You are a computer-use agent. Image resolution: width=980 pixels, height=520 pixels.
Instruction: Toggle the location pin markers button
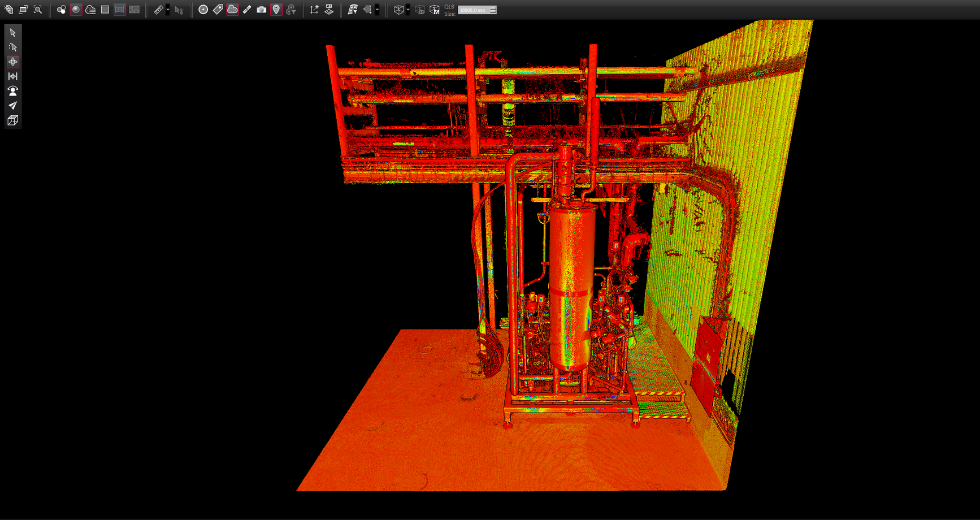(x=276, y=10)
